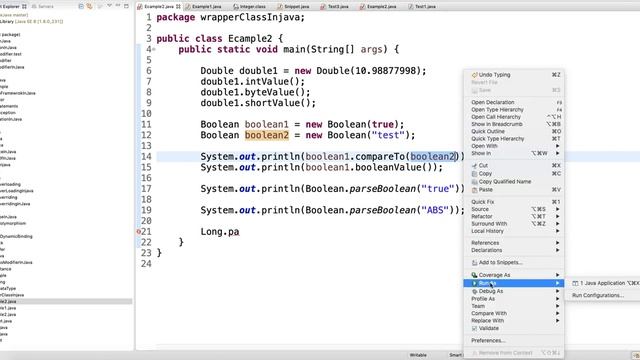Click 'Long.pa' text on line 21

coord(220,232)
